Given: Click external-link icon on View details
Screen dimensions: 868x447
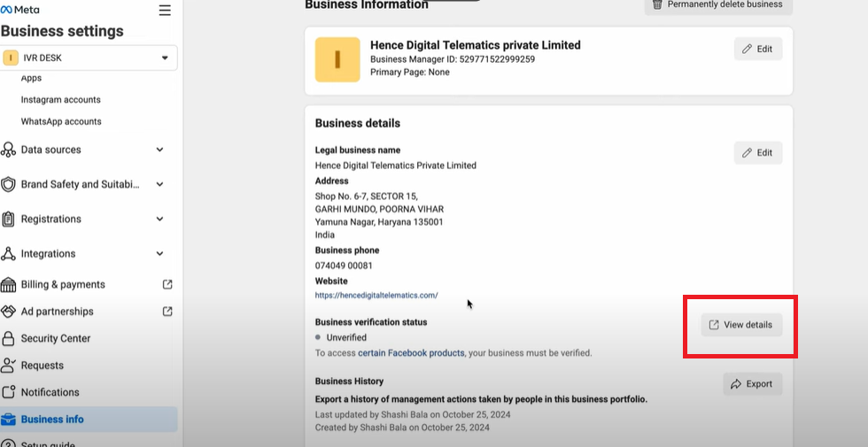Looking at the screenshot, I should pos(714,325).
